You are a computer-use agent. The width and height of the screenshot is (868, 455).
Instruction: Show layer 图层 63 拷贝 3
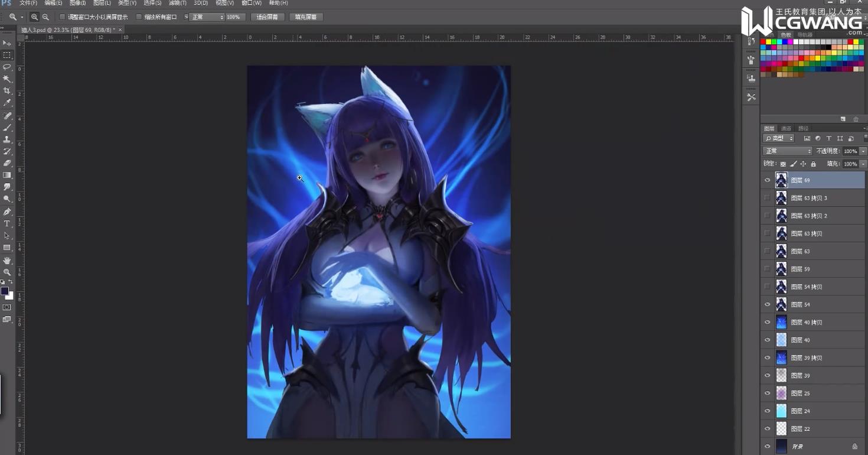[x=768, y=198]
